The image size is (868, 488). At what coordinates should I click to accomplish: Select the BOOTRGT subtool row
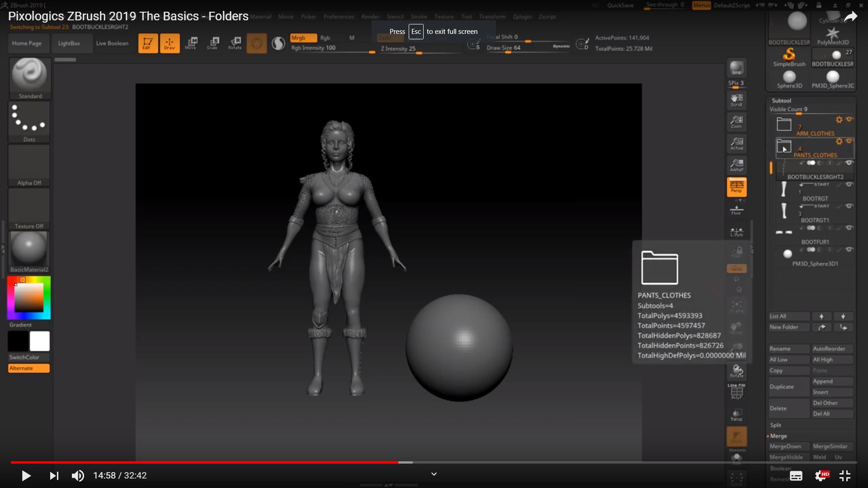pyautogui.click(x=815, y=192)
